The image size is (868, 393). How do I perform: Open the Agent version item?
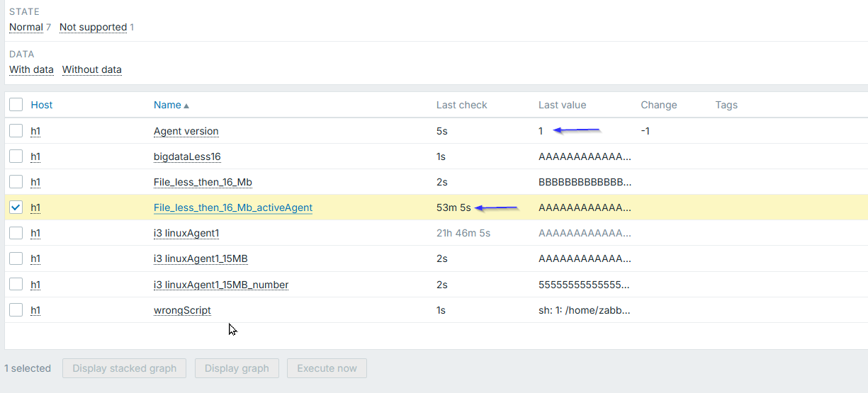(186, 131)
